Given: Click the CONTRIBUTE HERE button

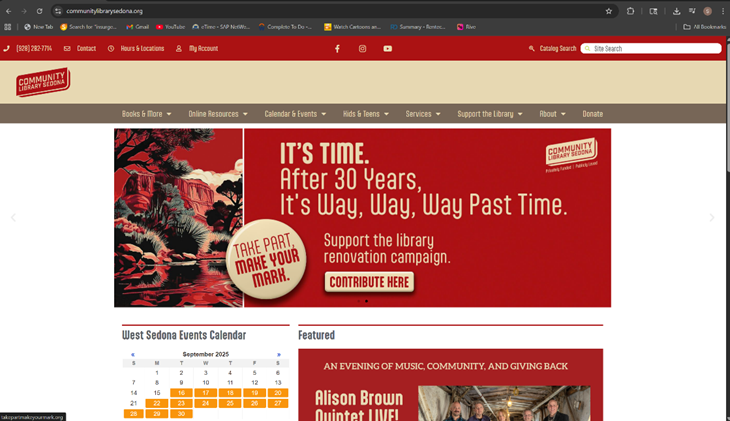Looking at the screenshot, I should [x=369, y=282].
